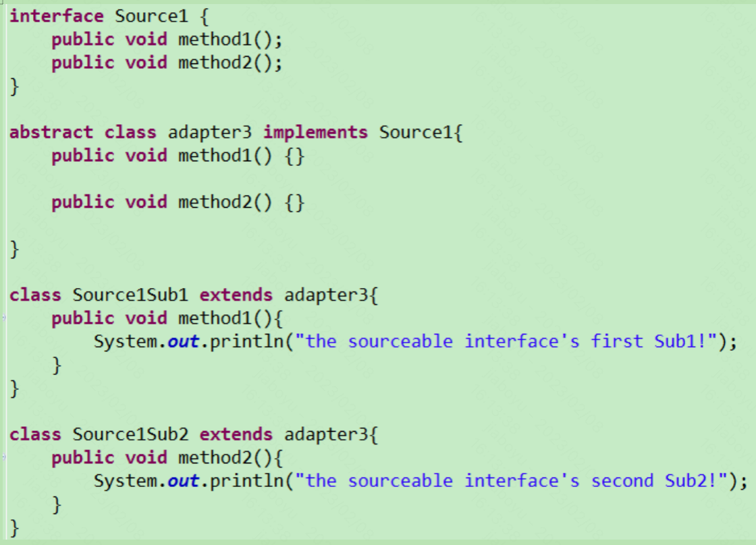756x545 pixels.
Task: Click the margin marker beside Source1Sub2's method2
Action: click(3, 457)
